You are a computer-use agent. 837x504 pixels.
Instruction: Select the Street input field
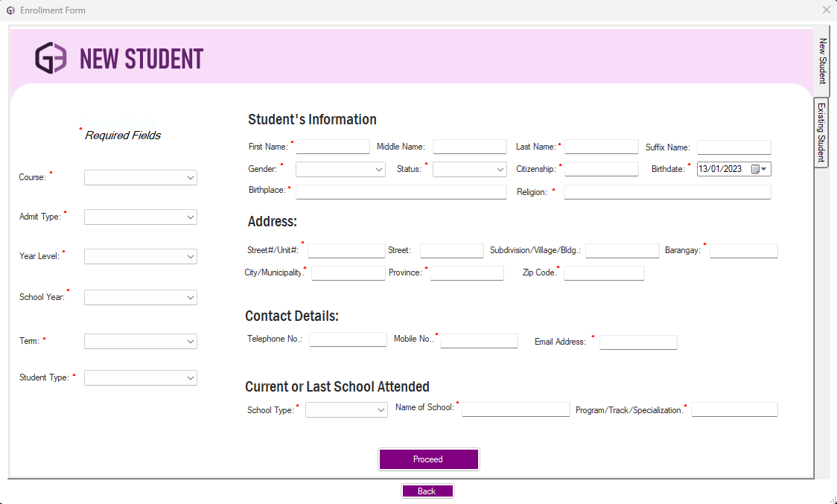(451, 251)
